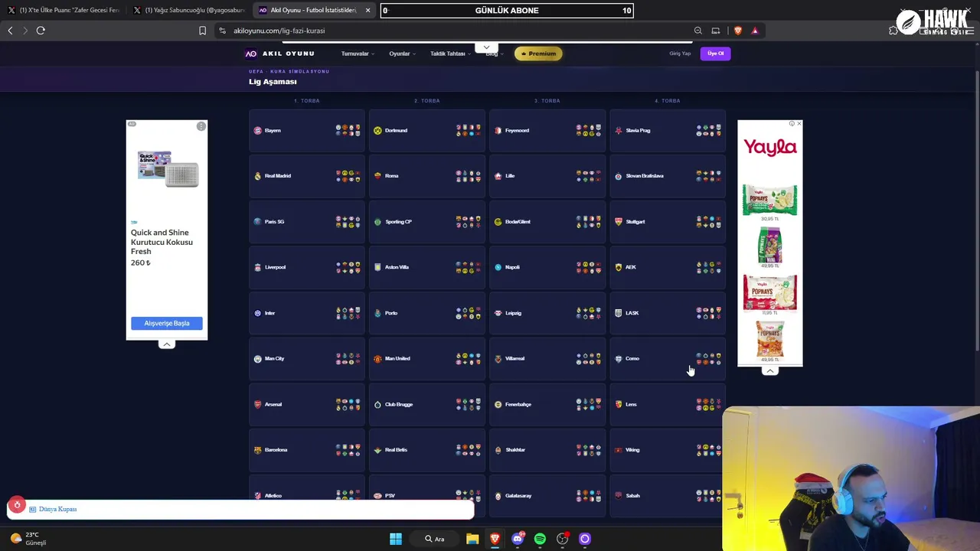Click the Stuttgart team name
The height and width of the screenshot is (551, 980).
click(x=635, y=222)
